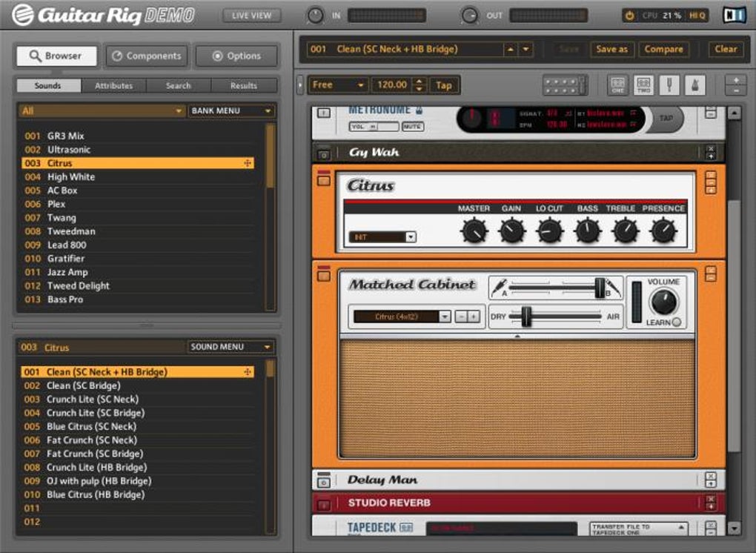This screenshot has height=553, width=756.
Task: Click the Citrus MASTER knob
Action: point(474,231)
